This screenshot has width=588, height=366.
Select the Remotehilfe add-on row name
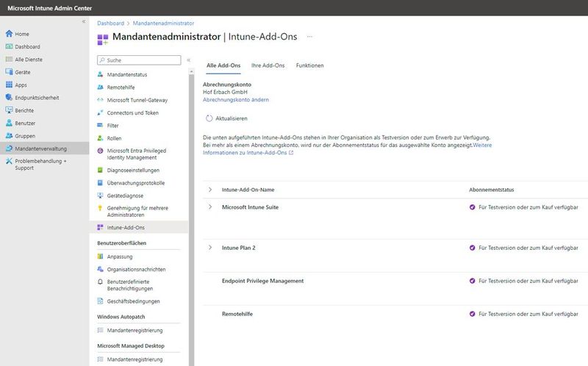[x=237, y=314]
